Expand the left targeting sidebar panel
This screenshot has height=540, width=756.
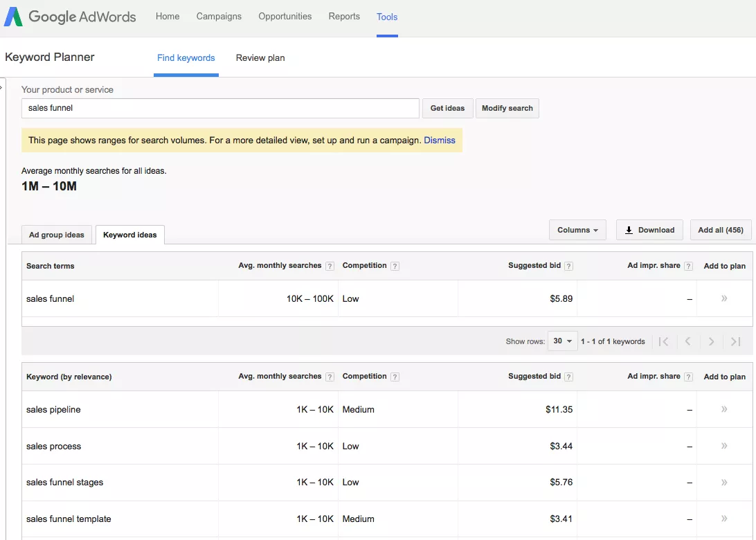click(3, 89)
